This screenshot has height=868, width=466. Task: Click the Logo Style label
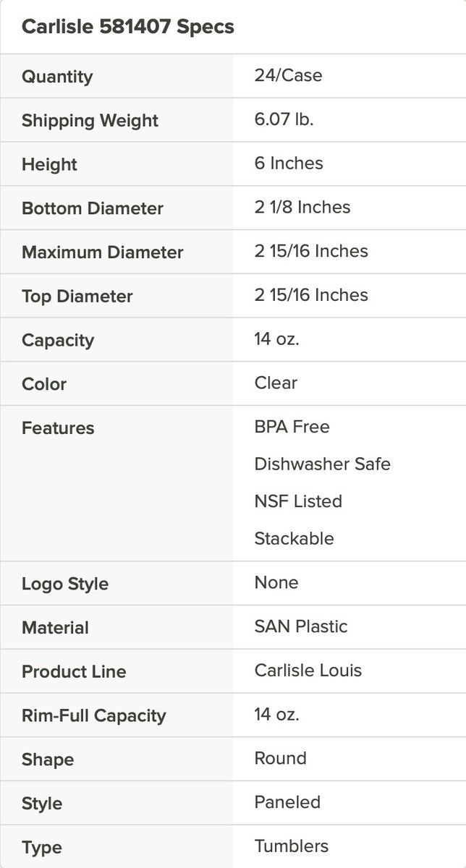coord(65,584)
